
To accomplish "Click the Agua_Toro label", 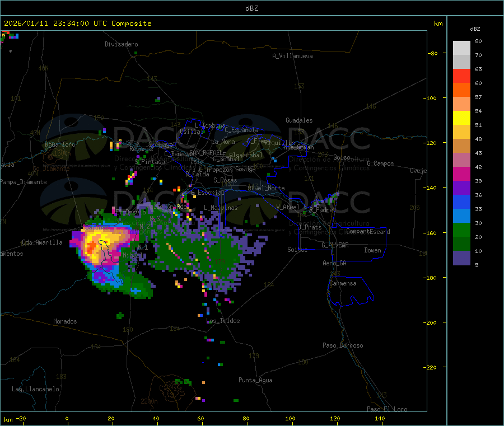I will tap(60, 144).
